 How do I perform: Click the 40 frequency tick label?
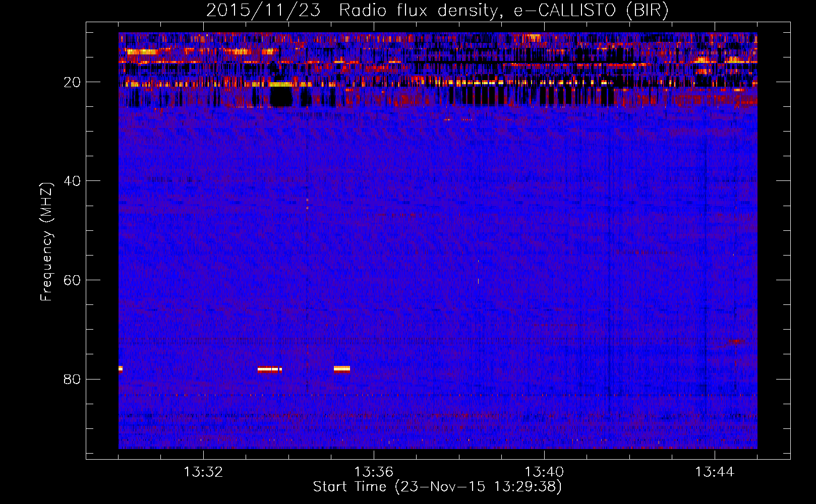(73, 181)
